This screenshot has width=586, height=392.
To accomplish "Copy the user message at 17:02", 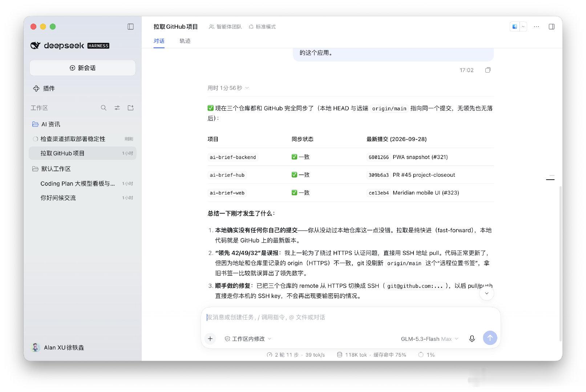I will coord(488,70).
